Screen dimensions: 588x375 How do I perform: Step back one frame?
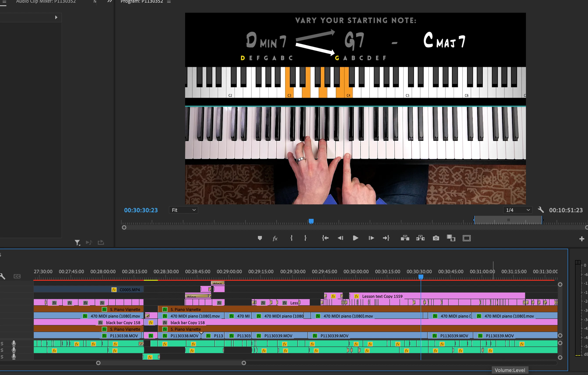click(x=340, y=238)
